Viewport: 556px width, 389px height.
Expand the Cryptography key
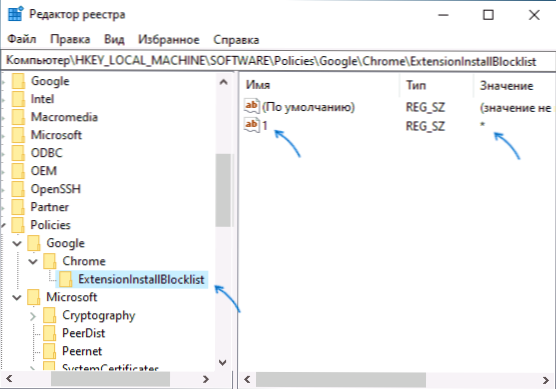[33, 316]
